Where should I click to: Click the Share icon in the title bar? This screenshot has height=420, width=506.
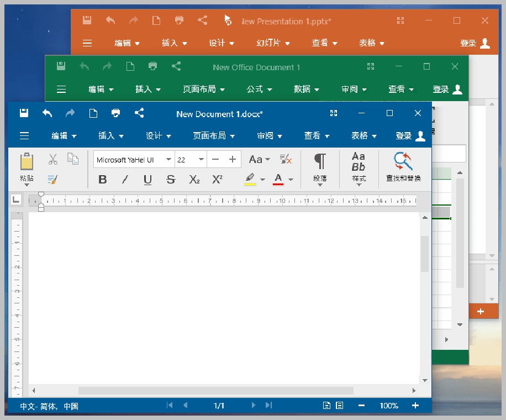[x=138, y=113]
